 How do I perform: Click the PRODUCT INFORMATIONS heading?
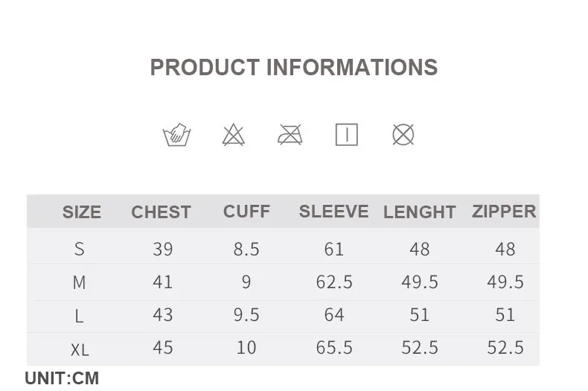click(x=294, y=67)
